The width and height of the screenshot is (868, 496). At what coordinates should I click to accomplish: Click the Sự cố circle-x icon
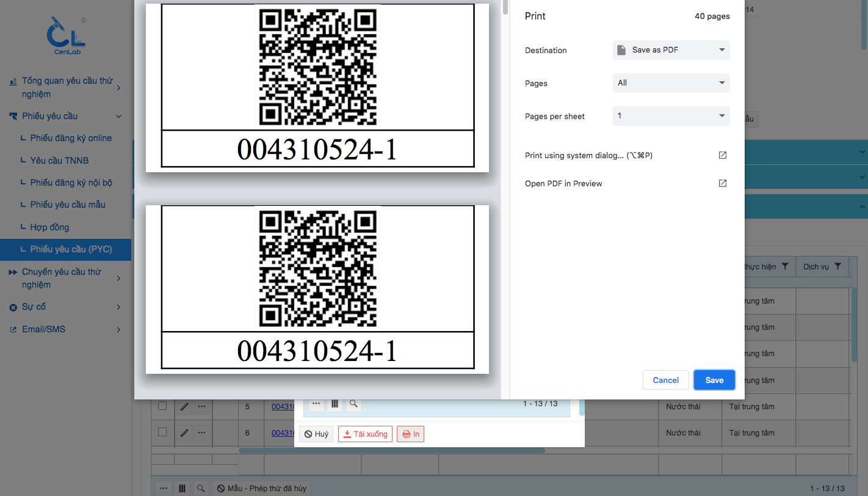(13, 307)
